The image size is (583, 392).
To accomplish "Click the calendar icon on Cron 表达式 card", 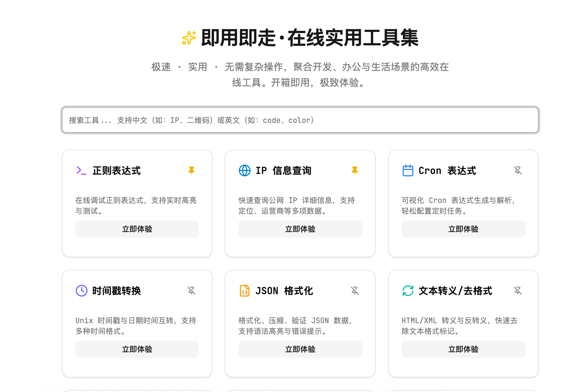I will point(408,170).
